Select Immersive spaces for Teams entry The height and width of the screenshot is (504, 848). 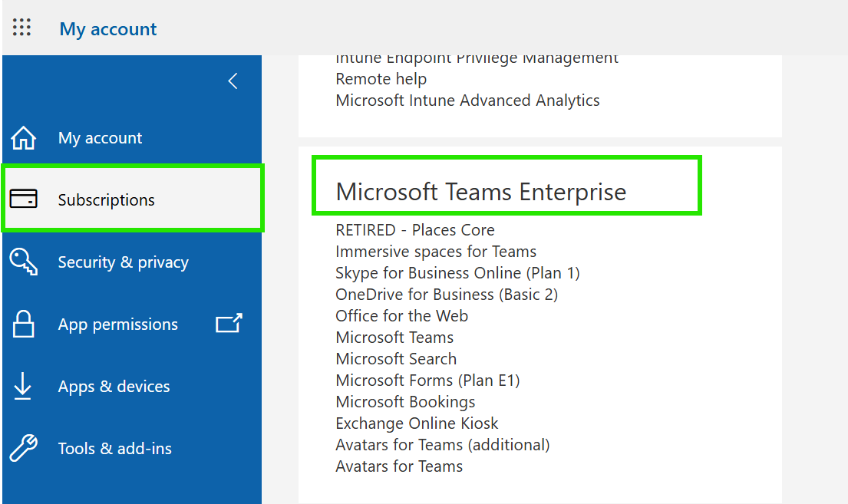436,252
